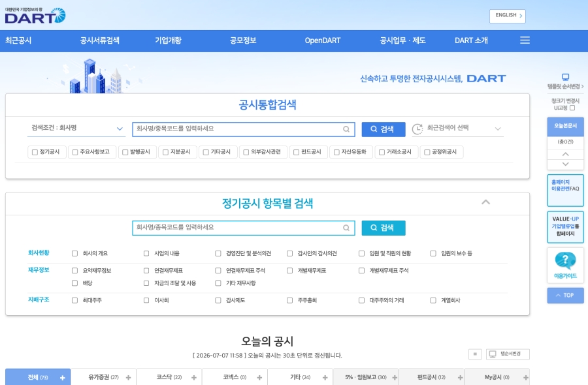Click blue 검색 button in 공시통합검색
Screen dimensions: 588x385
[384, 129]
